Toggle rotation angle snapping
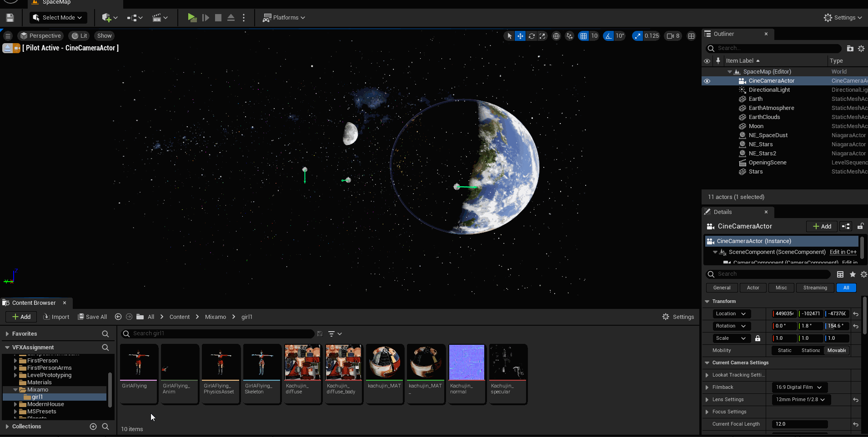Screen dimensions: 868x437 point(608,36)
